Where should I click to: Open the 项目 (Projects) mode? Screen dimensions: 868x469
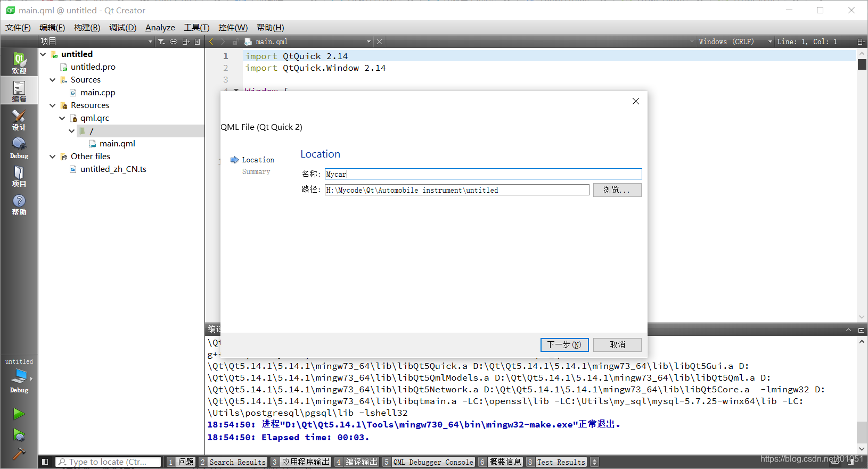tap(19, 176)
